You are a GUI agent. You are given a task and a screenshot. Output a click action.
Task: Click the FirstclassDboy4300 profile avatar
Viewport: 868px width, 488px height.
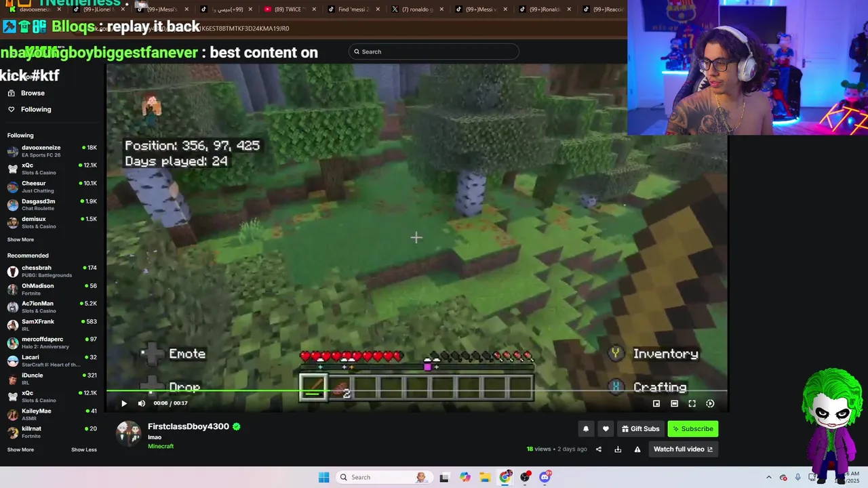click(x=128, y=433)
